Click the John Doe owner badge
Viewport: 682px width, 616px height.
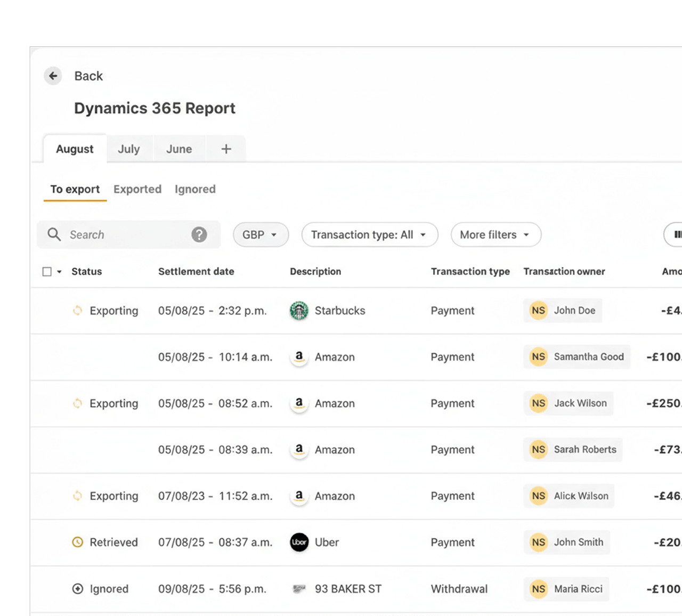pyautogui.click(x=563, y=311)
